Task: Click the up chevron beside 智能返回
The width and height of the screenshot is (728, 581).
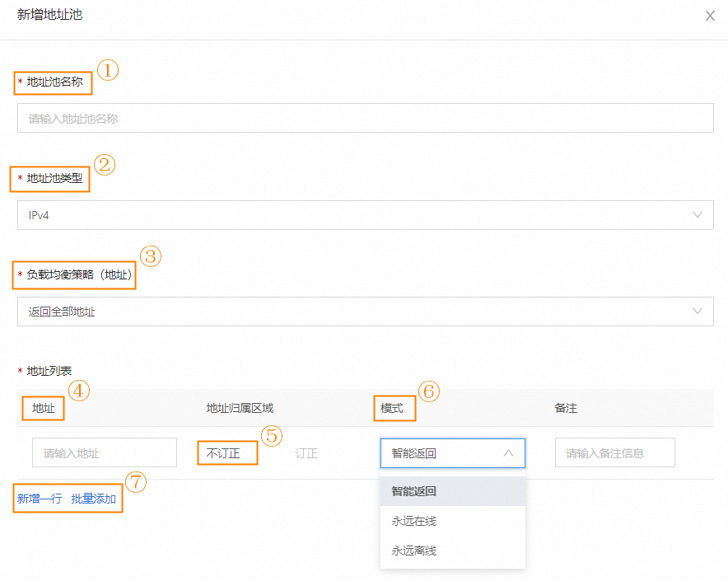Action: (508, 453)
